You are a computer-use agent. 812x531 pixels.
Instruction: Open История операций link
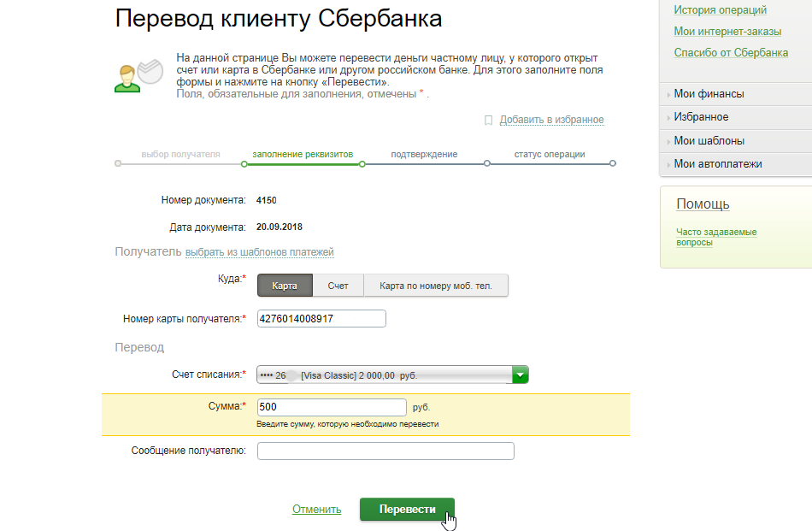(720, 10)
